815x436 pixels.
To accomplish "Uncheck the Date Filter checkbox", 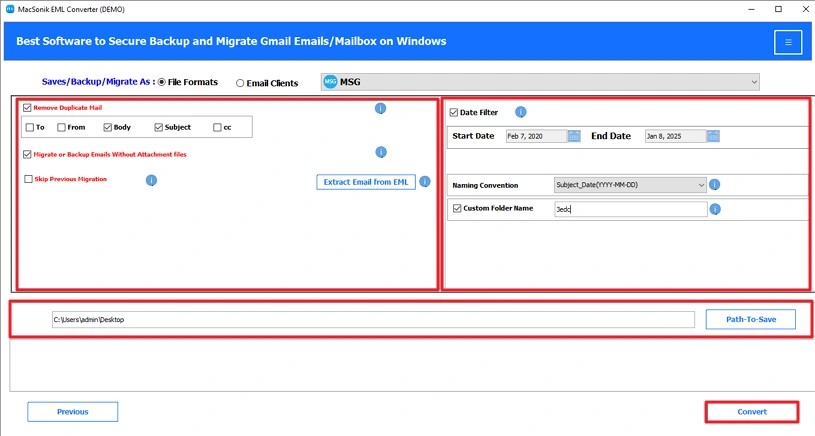I will (x=454, y=112).
